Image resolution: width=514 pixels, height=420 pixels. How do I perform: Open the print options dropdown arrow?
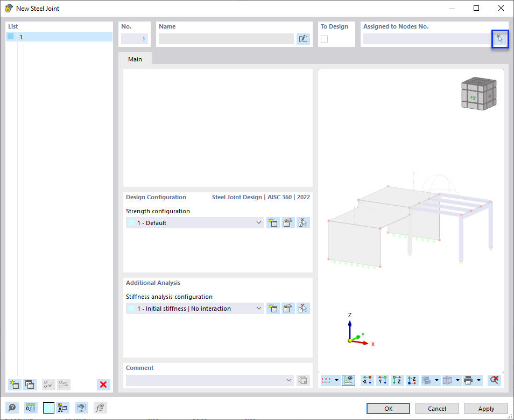479,380
